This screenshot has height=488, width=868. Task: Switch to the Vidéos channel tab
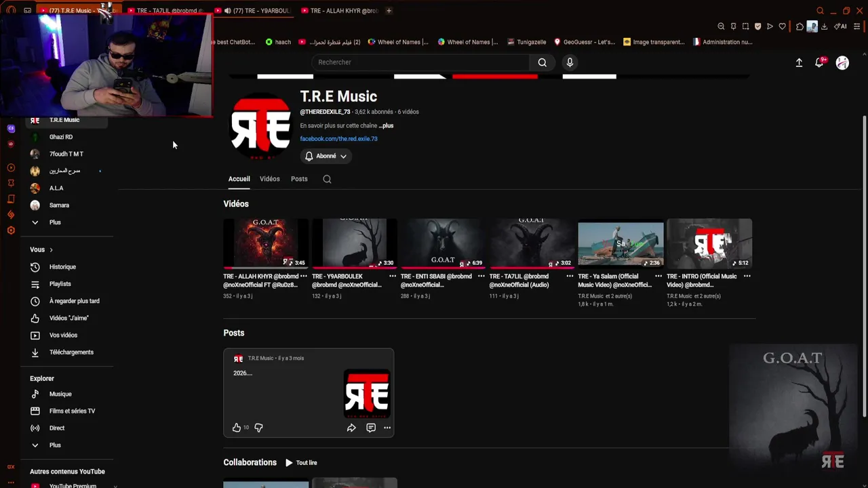pos(269,179)
